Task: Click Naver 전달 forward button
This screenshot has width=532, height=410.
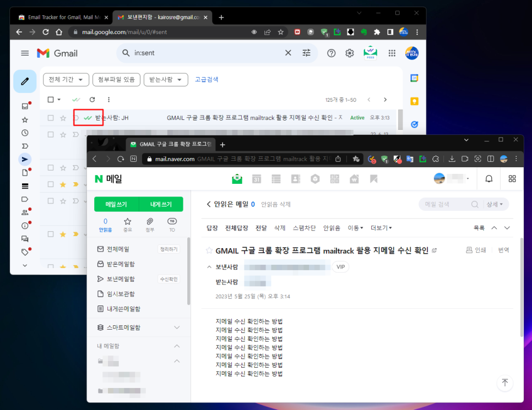Action: pyautogui.click(x=261, y=228)
